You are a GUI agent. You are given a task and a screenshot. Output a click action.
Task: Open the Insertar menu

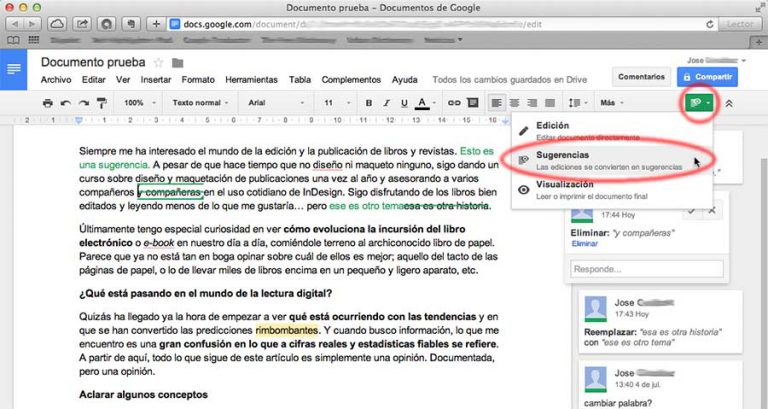(156, 79)
